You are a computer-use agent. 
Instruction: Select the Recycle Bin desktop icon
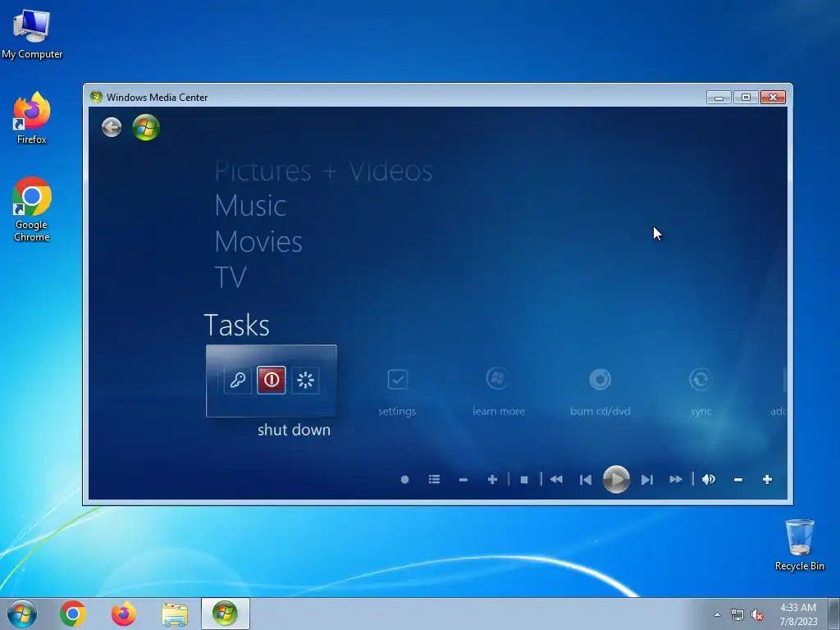click(799, 545)
